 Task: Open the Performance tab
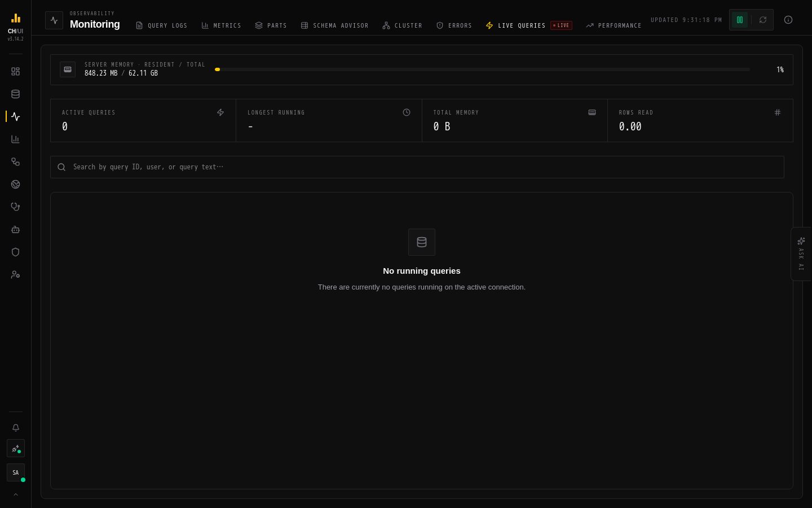[614, 25]
